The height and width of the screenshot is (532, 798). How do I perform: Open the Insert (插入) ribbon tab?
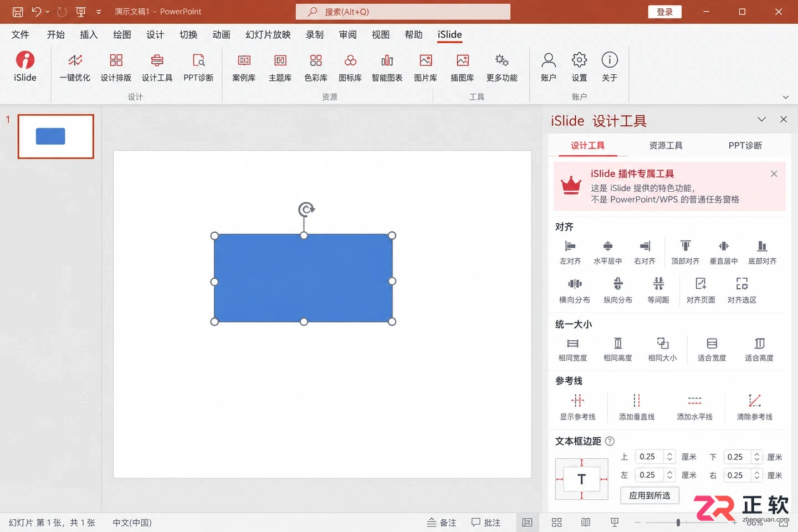point(89,34)
